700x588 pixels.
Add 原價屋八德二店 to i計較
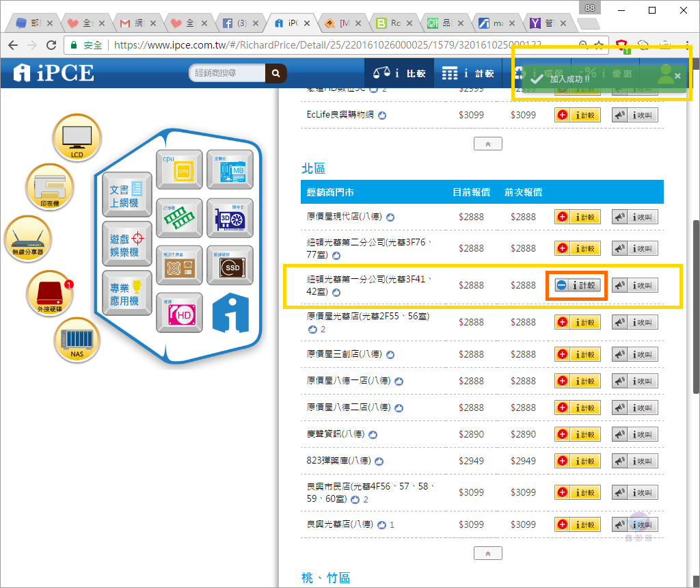(x=578, y=407)
